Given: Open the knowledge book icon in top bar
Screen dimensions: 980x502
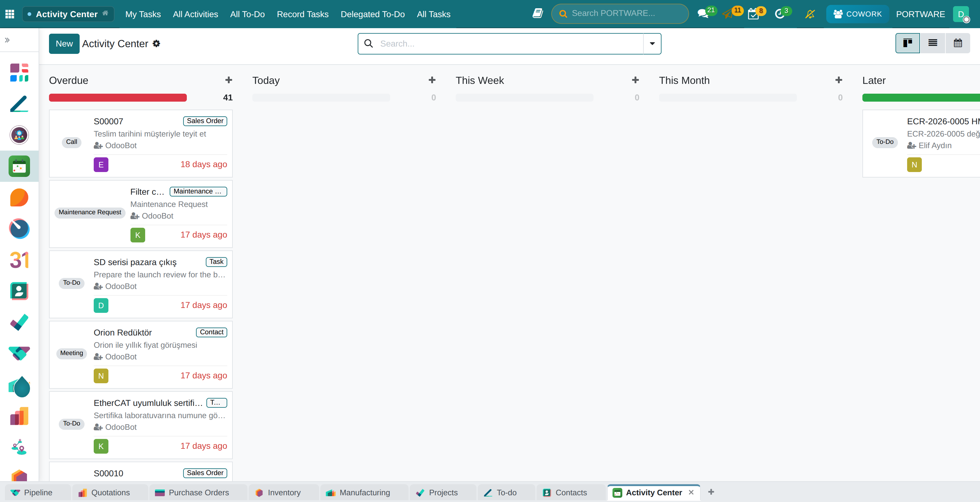Looking at the screenshot, I should 537,14.
